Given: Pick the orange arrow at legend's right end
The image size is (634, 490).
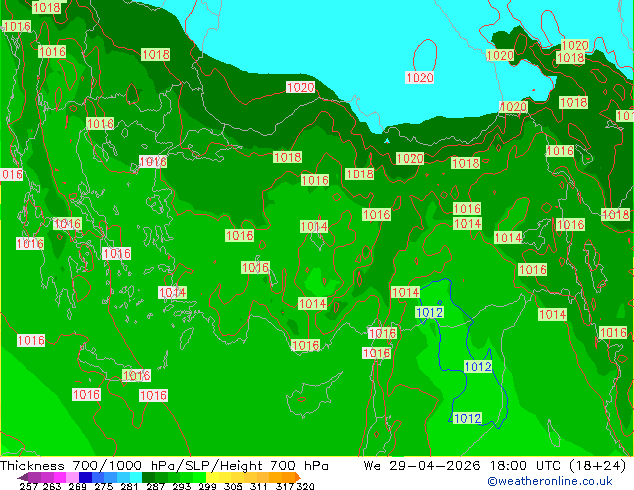Looking at the screenshot, I should tap(298, 477).
